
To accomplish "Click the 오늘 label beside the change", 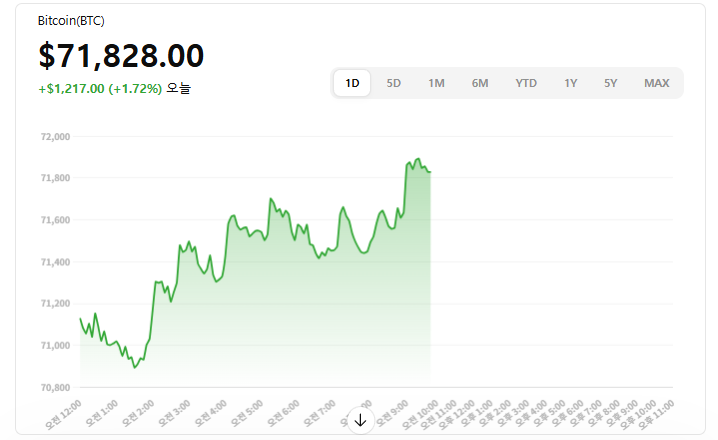I will click(x=179, y=89).
